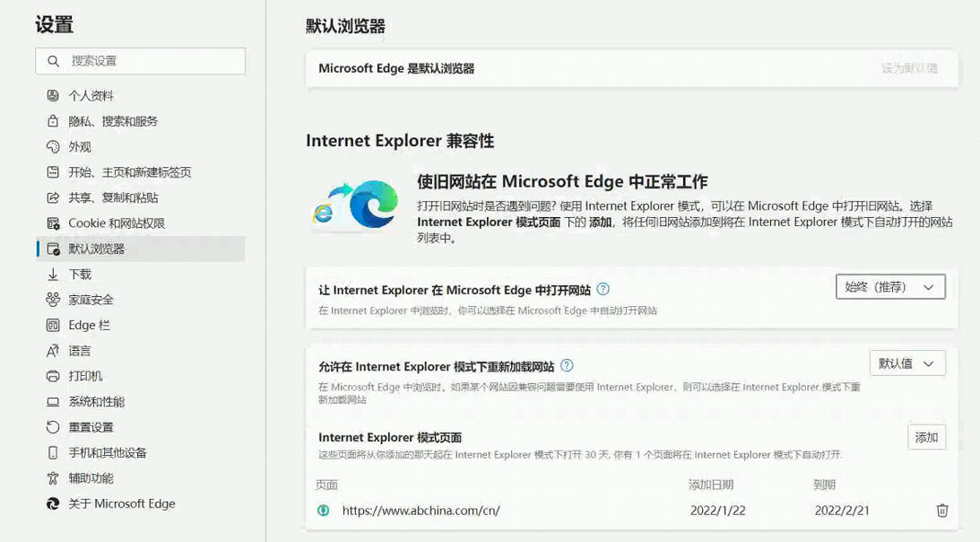Open 系统和性能 settings
This screenshot has height=542, width=980.
click(96, 402)
